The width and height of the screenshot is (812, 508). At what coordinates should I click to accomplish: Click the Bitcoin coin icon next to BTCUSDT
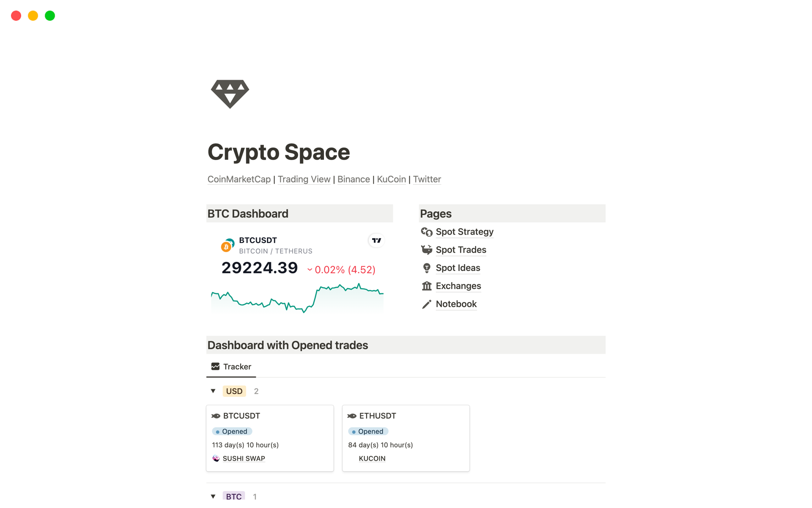pos(227,246)
